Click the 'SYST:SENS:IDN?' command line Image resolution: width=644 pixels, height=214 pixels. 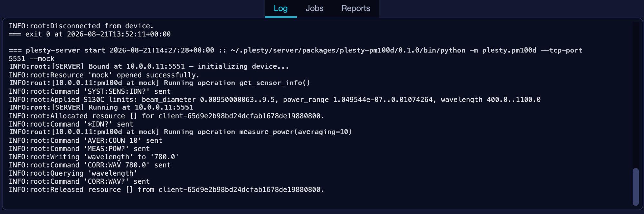tap(90, 92)
